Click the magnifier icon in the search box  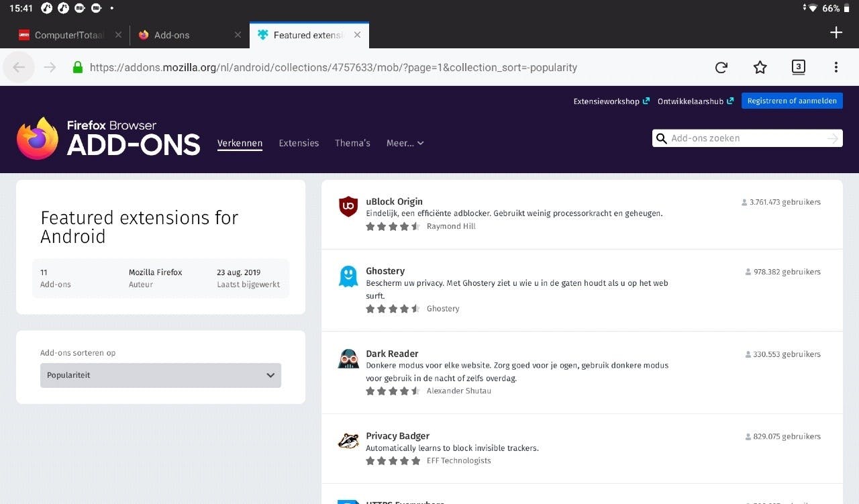coord(662,138)
